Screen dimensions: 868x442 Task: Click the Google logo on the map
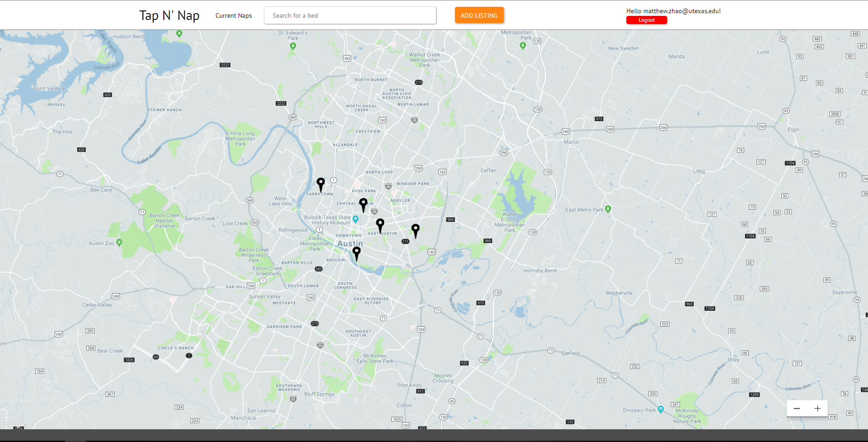click(x=13, y=423)
